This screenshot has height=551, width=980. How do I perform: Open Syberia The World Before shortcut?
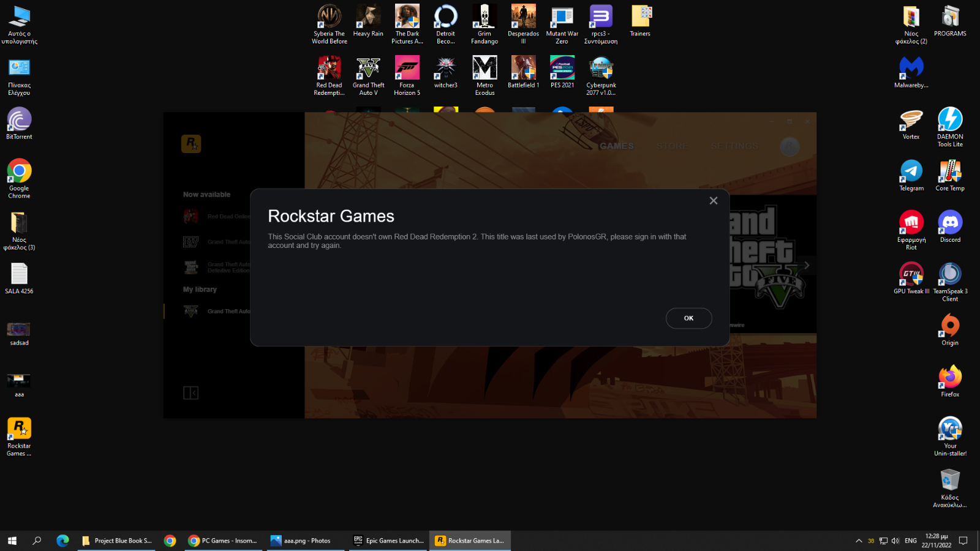click(x=329, y=24)
